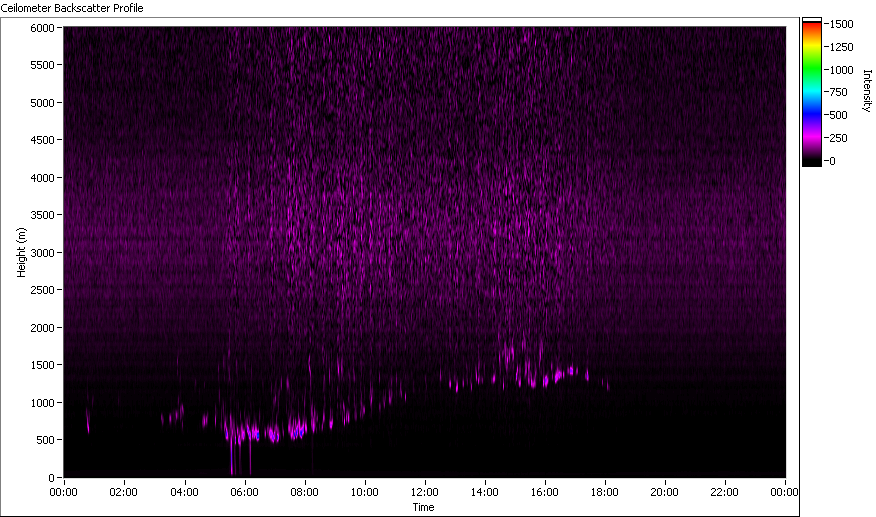Click the 10:00 time axis tick label
Screen dimensions: 876x517
364,492
